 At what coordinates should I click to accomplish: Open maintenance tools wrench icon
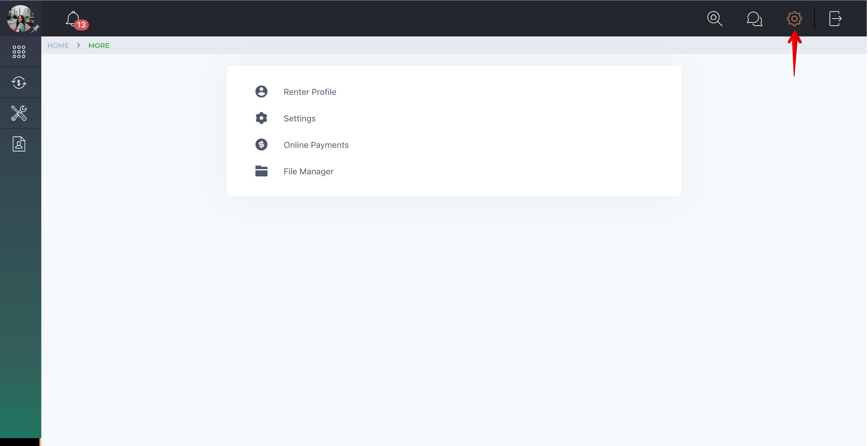(19, 113)
